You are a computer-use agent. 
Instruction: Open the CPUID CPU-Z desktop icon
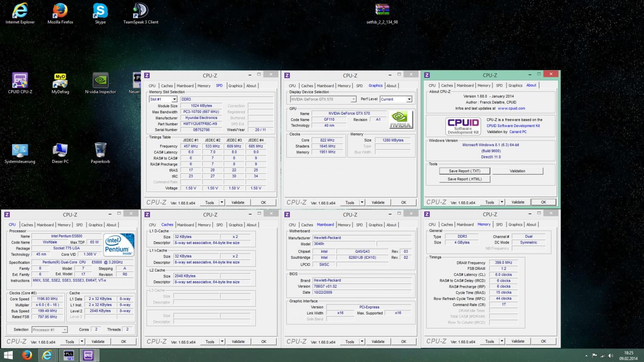(x=20, y=81)
